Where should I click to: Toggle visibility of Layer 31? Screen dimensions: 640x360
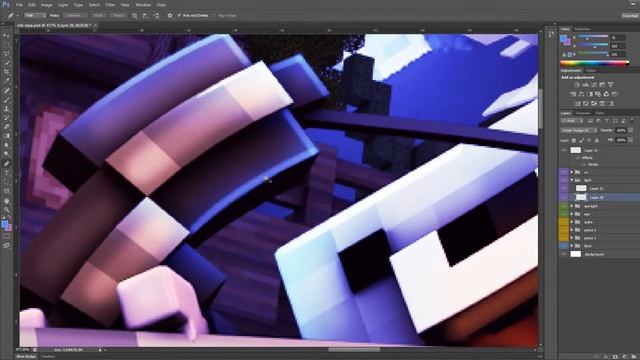(x=564, y=188)
